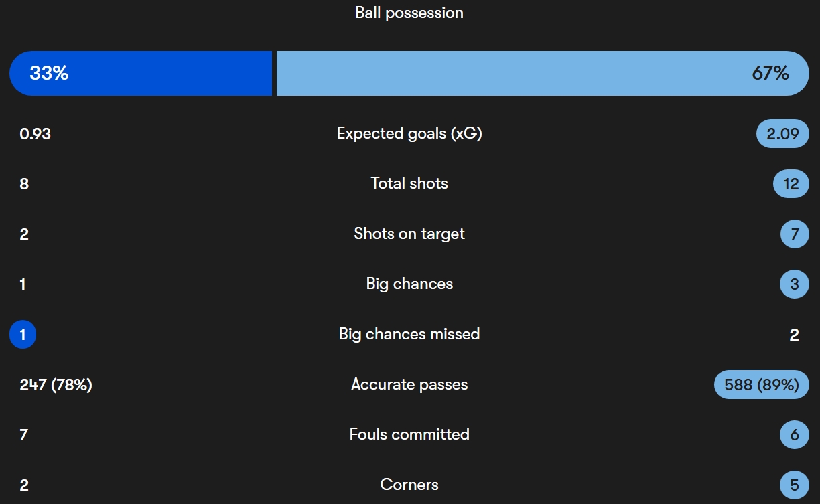
Task: Click the Shots on target label
Action: pyautogui.click(x=409, y=234)
